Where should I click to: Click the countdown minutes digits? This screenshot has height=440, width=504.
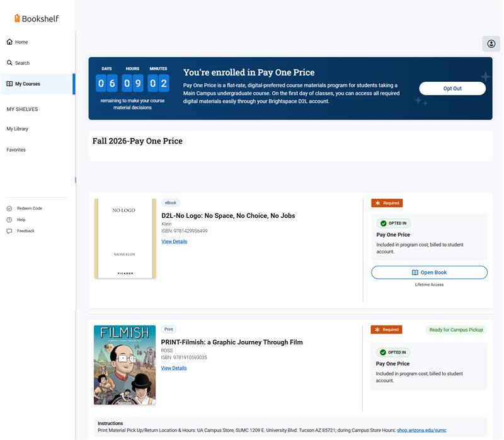pos(159,84)
